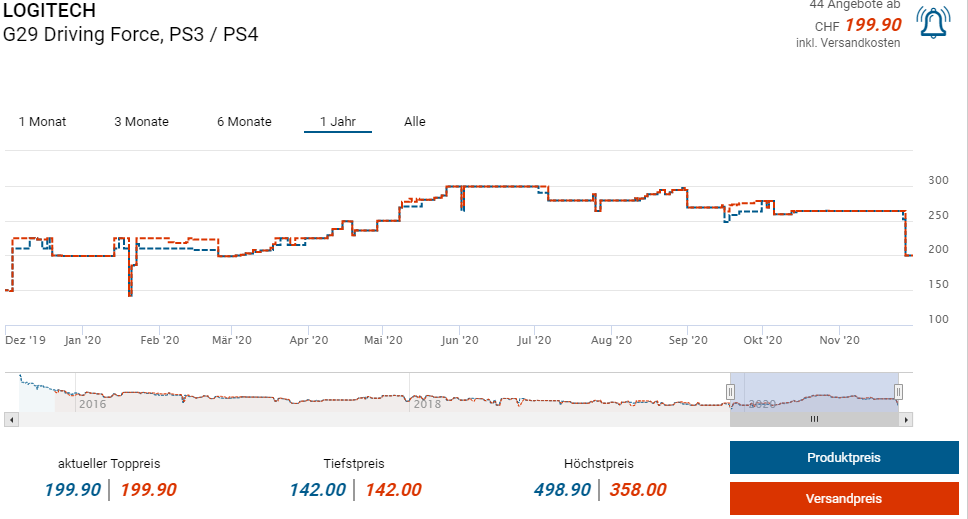Toggle the Produktpreis series button
The height and width of the screenshot is (519, 968).
pyautogui.click(x=843, y=457)
